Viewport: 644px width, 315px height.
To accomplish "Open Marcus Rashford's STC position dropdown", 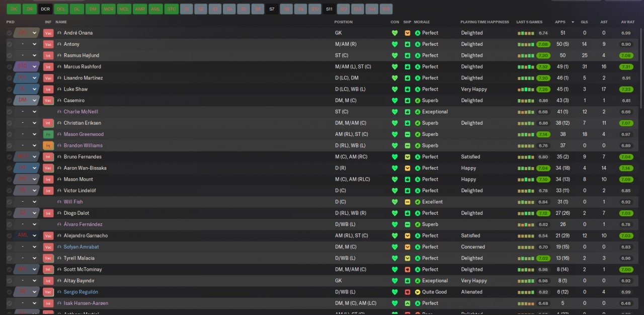I will pos(27,66).
